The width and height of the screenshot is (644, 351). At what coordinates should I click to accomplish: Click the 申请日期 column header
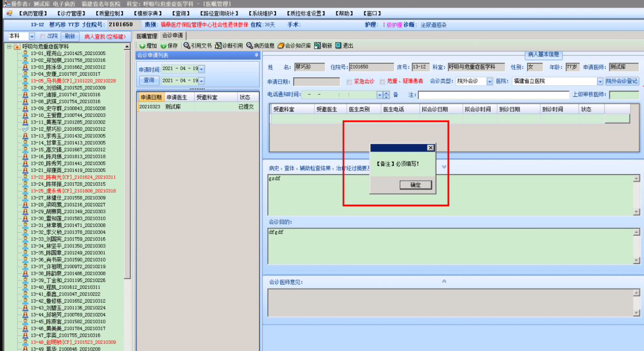[x=151, y=97]
